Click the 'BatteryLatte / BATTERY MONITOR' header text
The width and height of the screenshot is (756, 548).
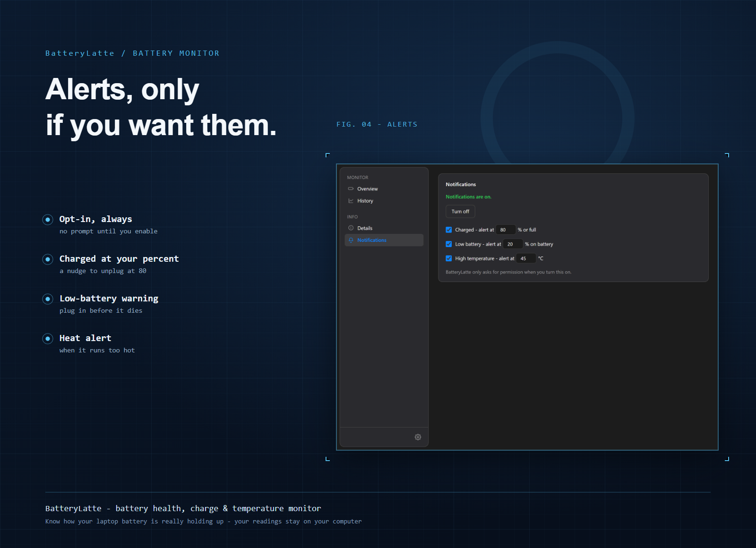[132, 53]
